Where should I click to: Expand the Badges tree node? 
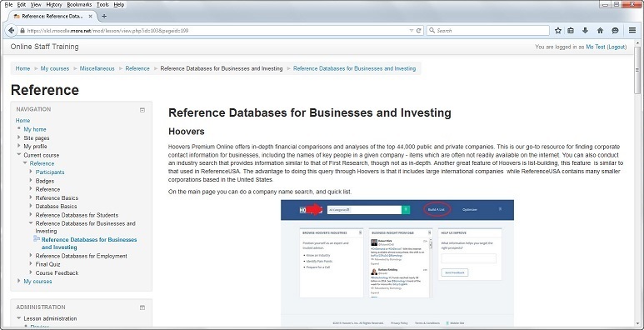pyautogui.click(x=31, y=180)
